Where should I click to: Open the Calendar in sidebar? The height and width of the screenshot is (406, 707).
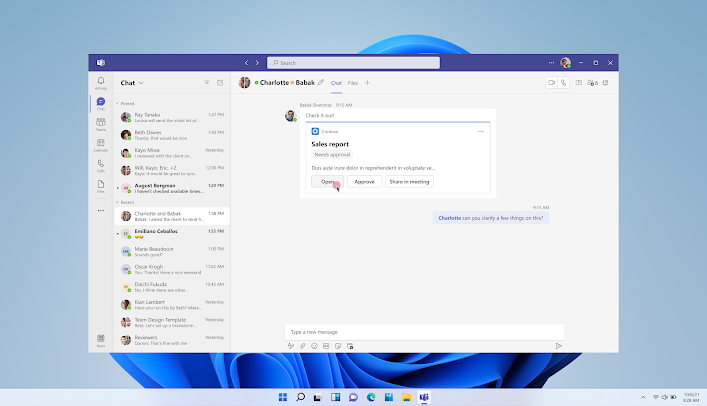coord(101,145)
